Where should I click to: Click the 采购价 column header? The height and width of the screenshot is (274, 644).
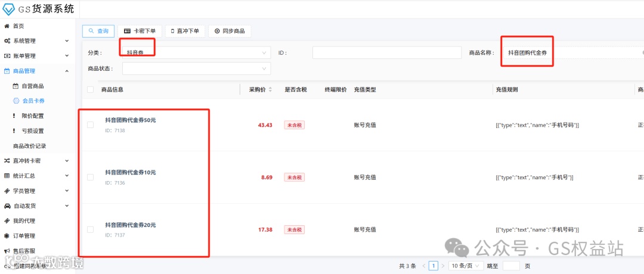[258, 90]
